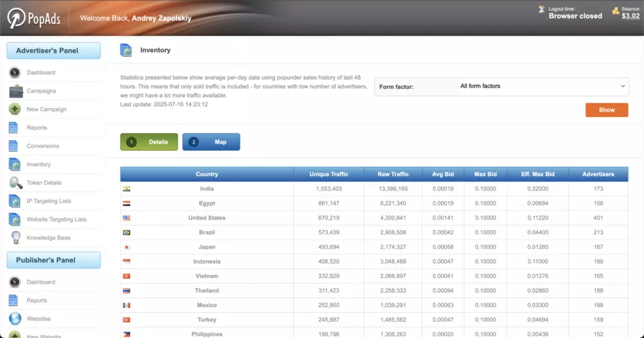The width and height of the screenshot is (644, 338).
Task: Click the United States flag icon
Action: (126, 218)
